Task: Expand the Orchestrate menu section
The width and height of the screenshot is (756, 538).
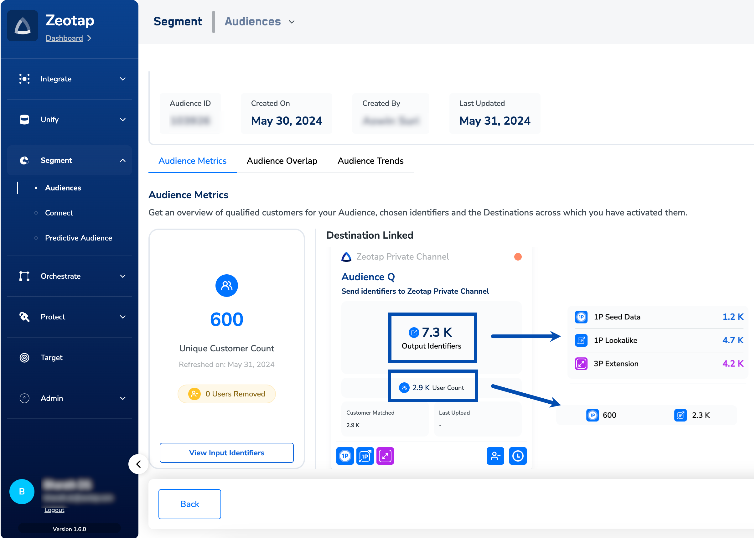Action: click(122, 276)
